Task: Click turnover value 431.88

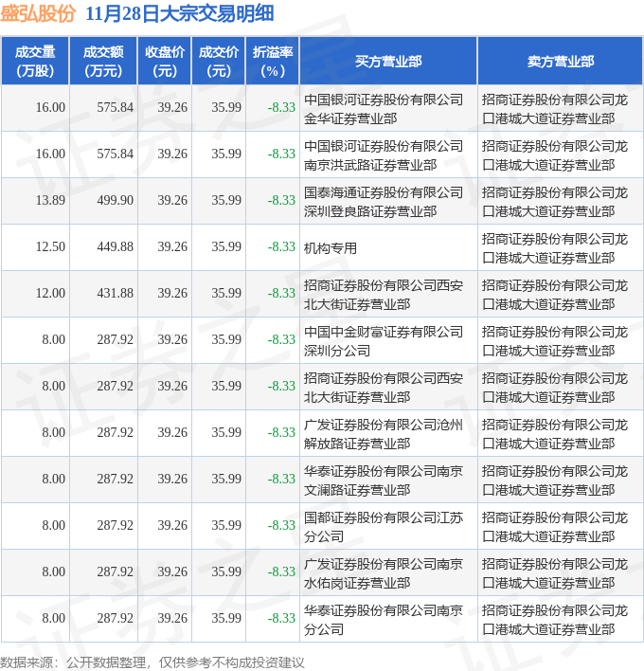Action: click(115, 293)
